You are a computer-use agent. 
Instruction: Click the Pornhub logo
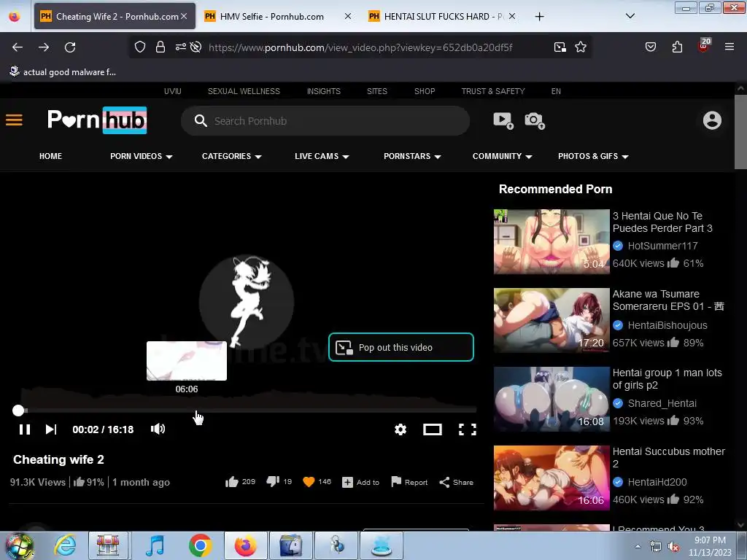click(97, 120)
